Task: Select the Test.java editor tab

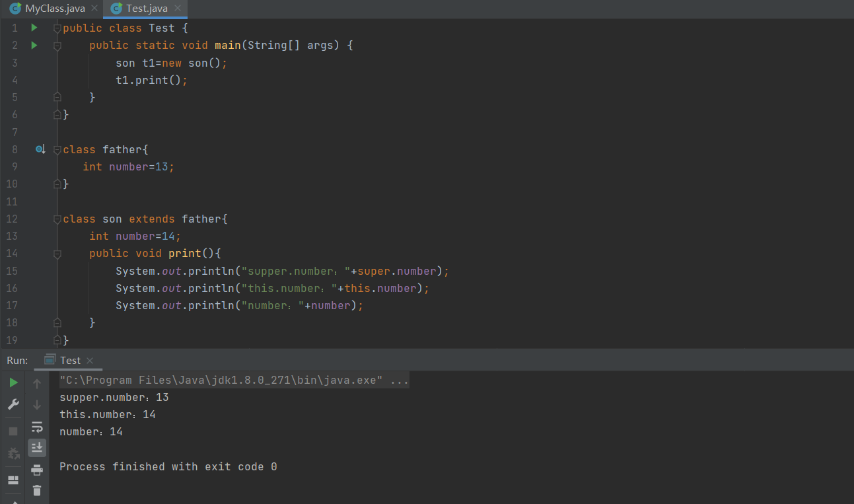Action: (145, 9)
